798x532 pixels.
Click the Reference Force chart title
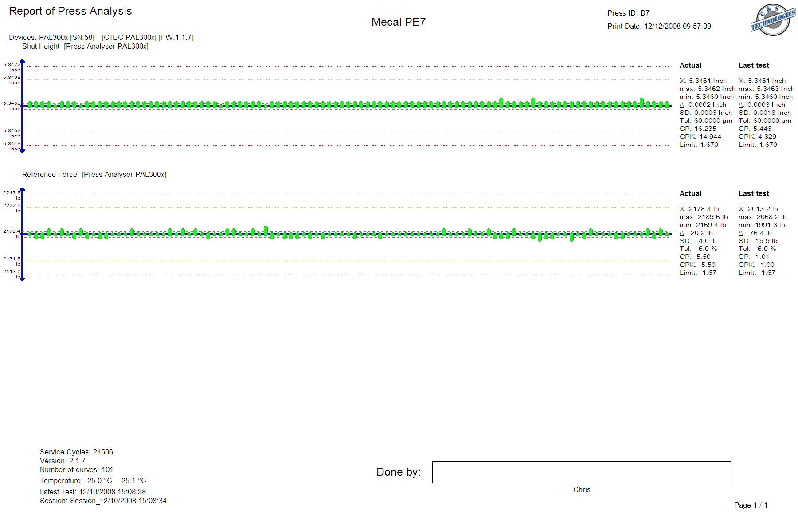[x=94, y=175]
